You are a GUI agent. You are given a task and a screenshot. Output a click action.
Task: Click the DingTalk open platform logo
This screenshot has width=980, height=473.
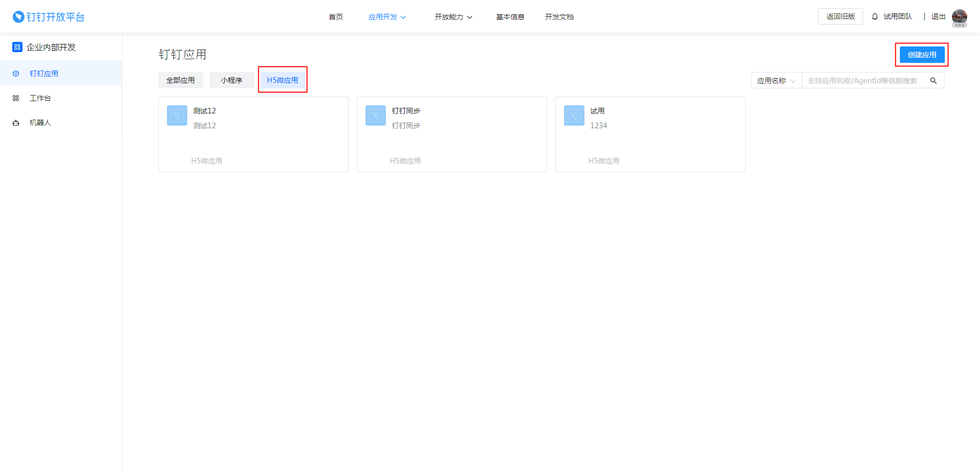[x=48, y=17]
